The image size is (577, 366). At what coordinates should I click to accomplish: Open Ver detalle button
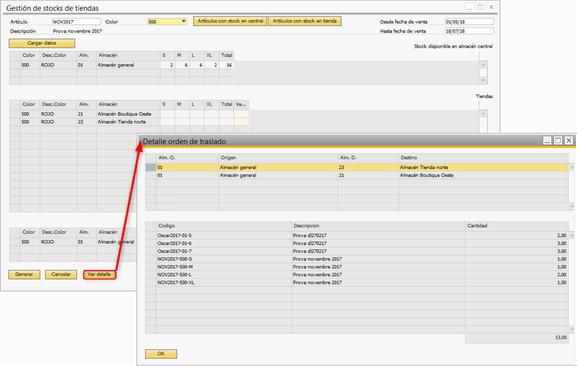pyautogui.click(x=99, y=274)
